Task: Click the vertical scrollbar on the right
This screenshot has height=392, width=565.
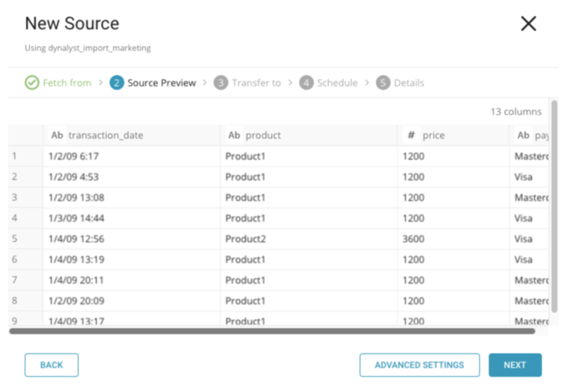Action: [554, 207]
